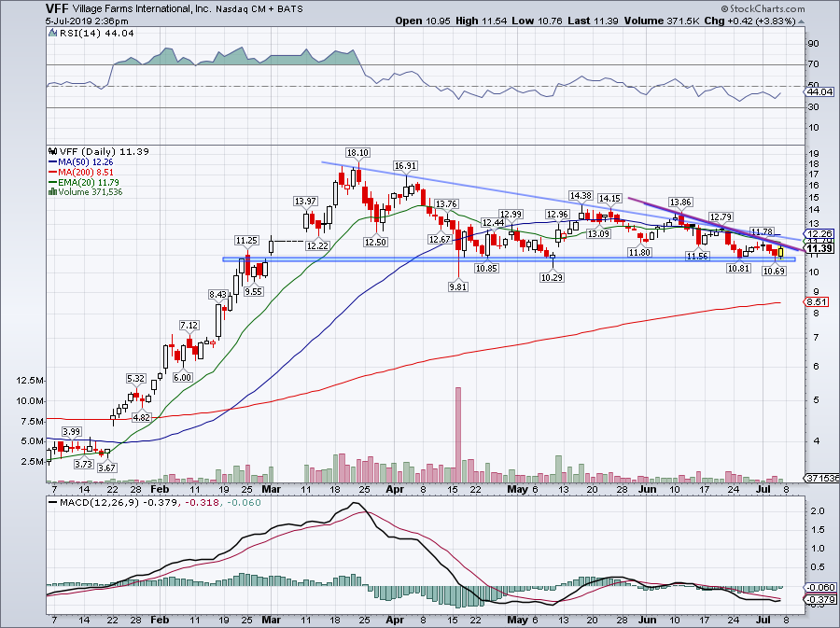Click the 44.04 RSI tag on right axis
Viewport: 840px width, 628px height.
(x=819, y=92)
